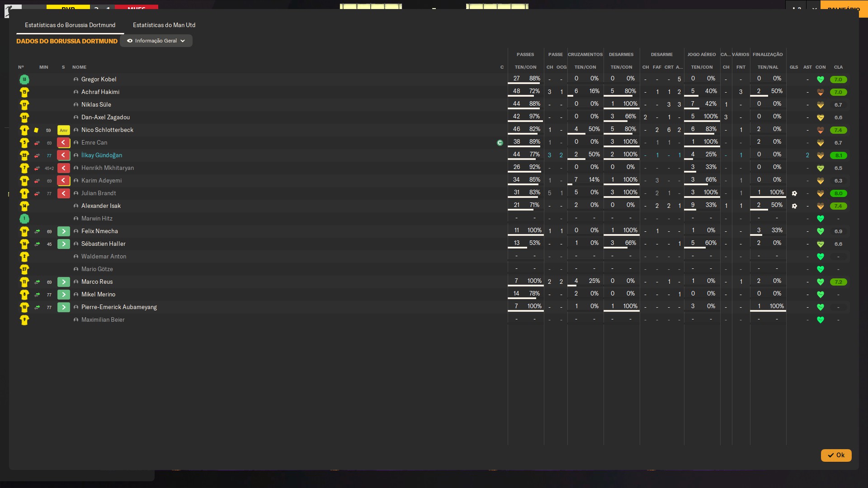
Task: Click İlkay Gündoğan's substituted-off red arrow box
Action: (64, 155)
